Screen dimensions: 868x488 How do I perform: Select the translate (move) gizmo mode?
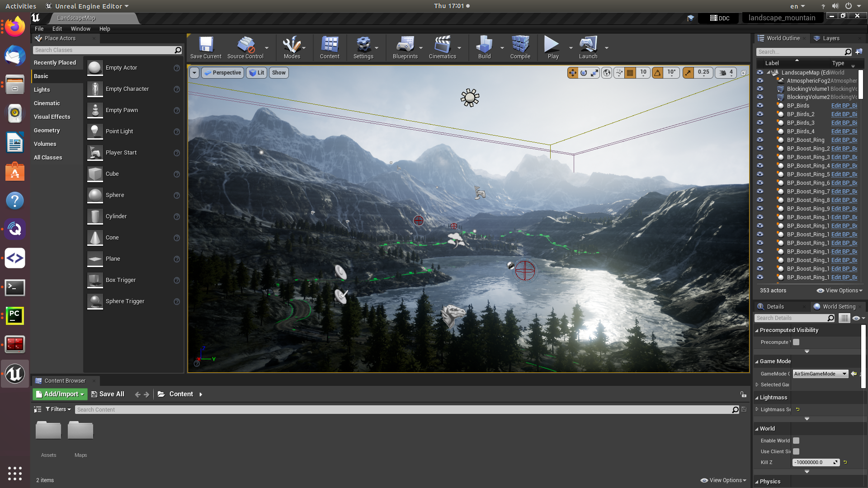click(x=573, y=73)
